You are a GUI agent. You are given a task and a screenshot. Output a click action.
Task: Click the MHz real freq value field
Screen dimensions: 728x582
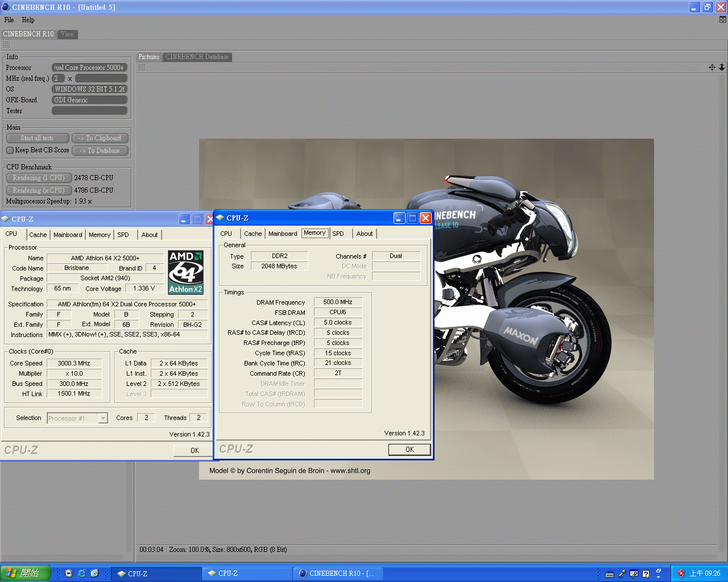(101, 78)
